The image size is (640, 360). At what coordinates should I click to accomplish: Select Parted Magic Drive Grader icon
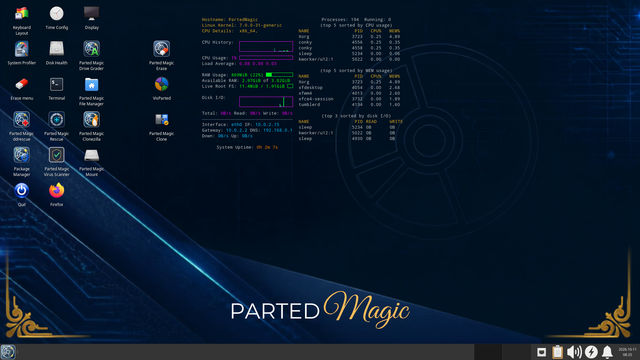[91, 49]
